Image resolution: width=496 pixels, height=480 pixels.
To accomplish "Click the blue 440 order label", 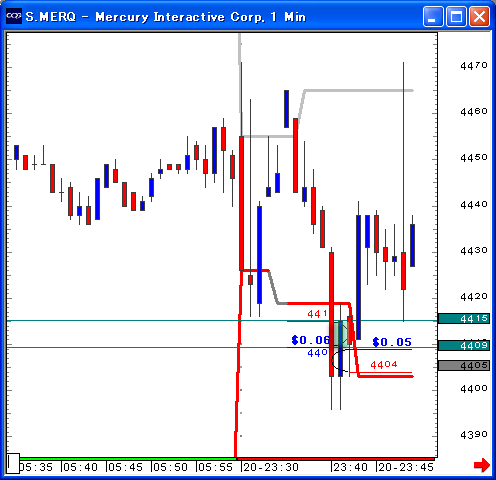I will tap(317, 353).
